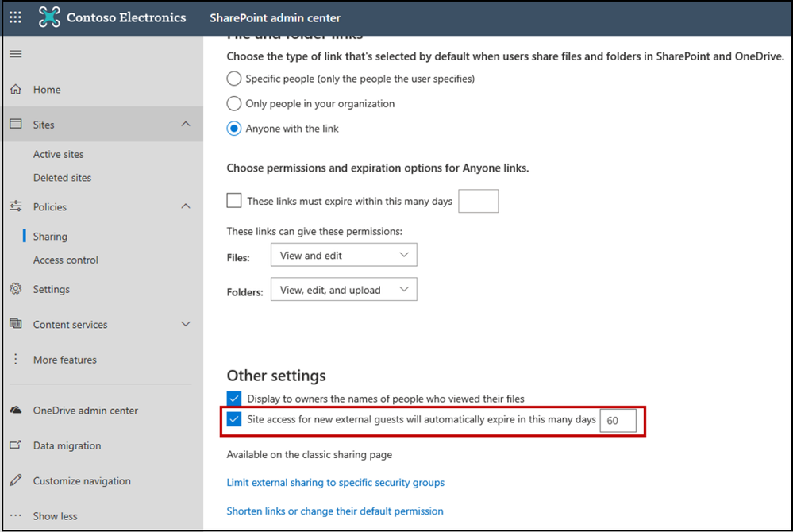793x532 pixels.
Task: Click the Customize navigation pencil icon
Action: 16,480
